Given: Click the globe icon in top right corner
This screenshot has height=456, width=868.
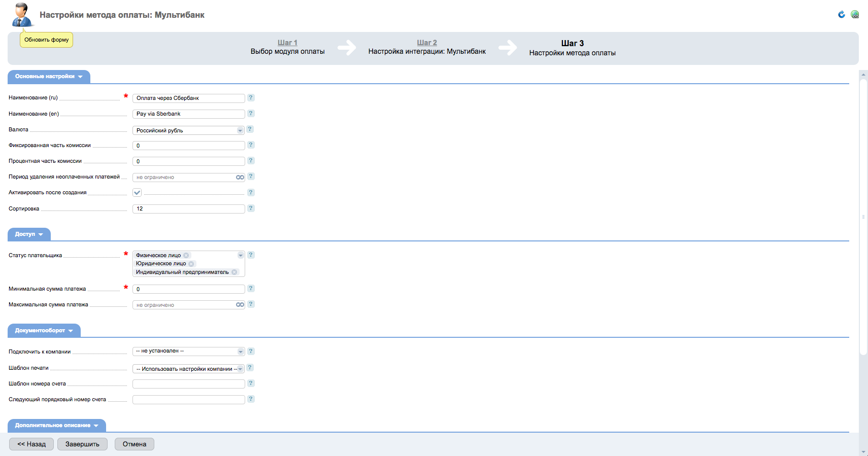Looking at the screenshot, I should (855, 14).
